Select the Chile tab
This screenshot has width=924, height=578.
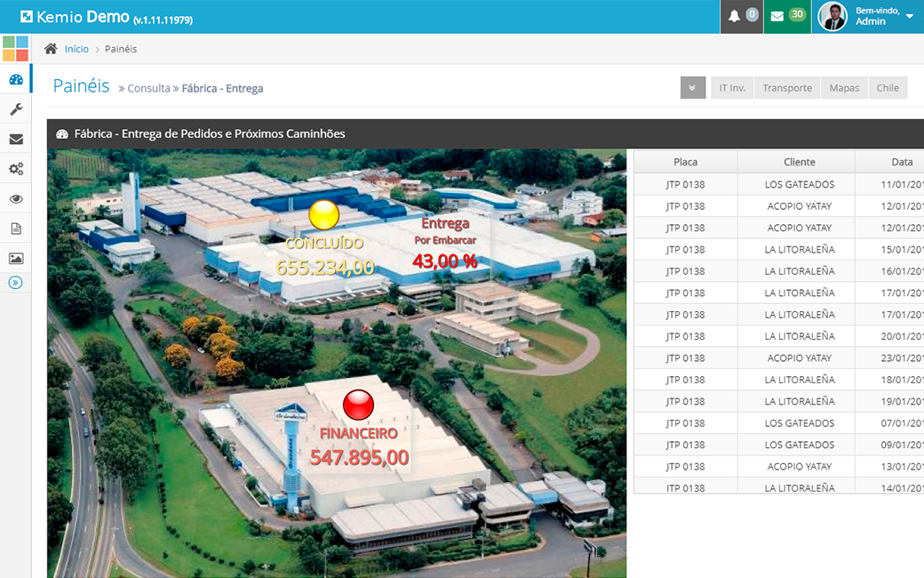(x=888, y=88)
